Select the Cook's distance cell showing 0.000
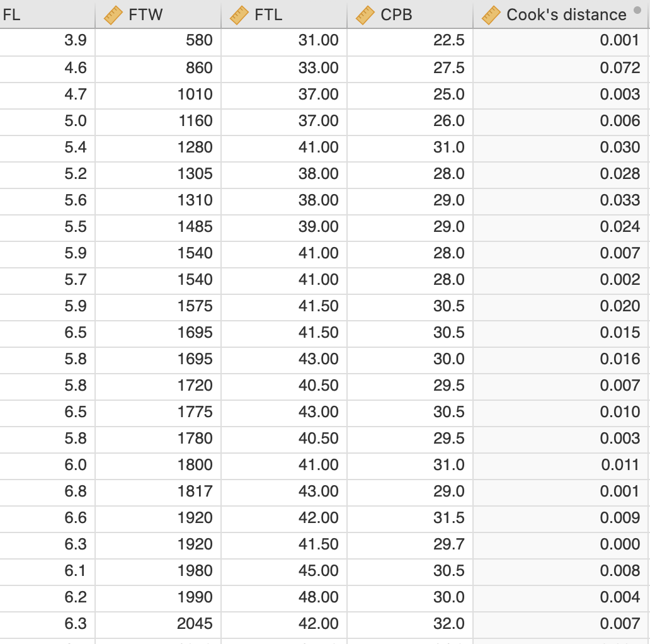650x644 pixels. coord(561,544)
